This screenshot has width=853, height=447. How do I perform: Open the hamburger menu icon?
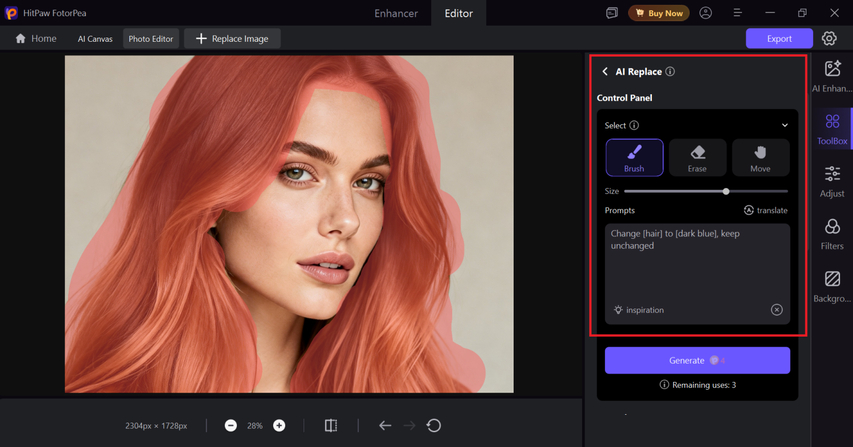pyautogui.click(x=737, y=13)
